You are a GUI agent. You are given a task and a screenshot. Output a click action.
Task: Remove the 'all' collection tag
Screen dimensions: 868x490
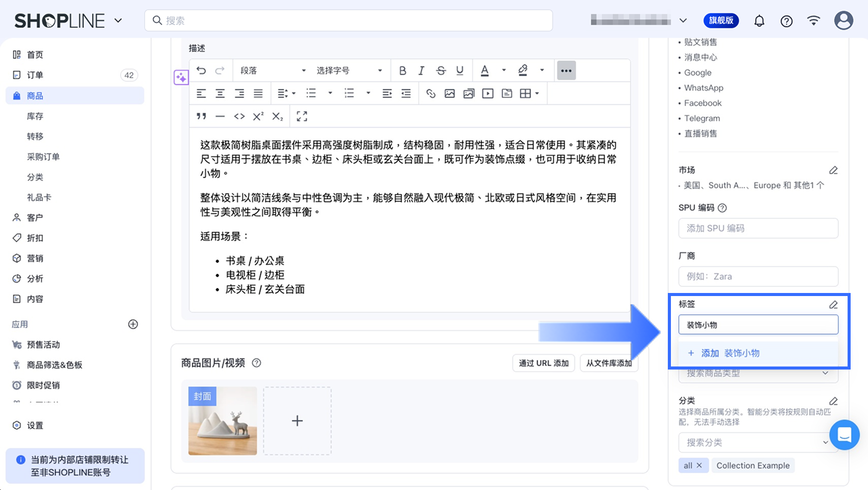pyautogui.click(x=699, y=465)
